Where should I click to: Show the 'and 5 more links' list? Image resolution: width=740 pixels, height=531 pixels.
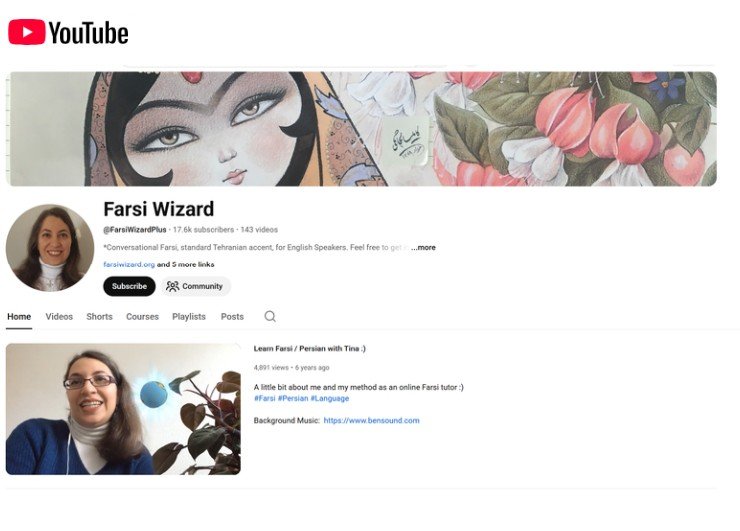pyautogui.click(x=185, y=264)
